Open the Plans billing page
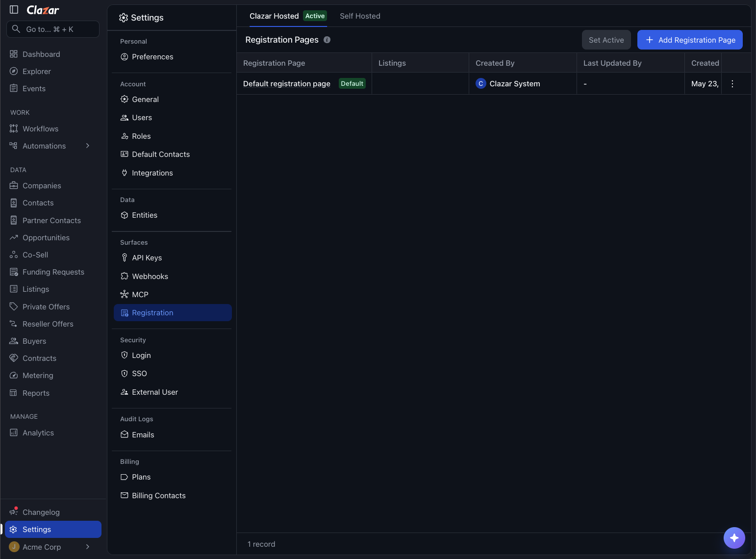756x559 pixels. tap(173, 477)
